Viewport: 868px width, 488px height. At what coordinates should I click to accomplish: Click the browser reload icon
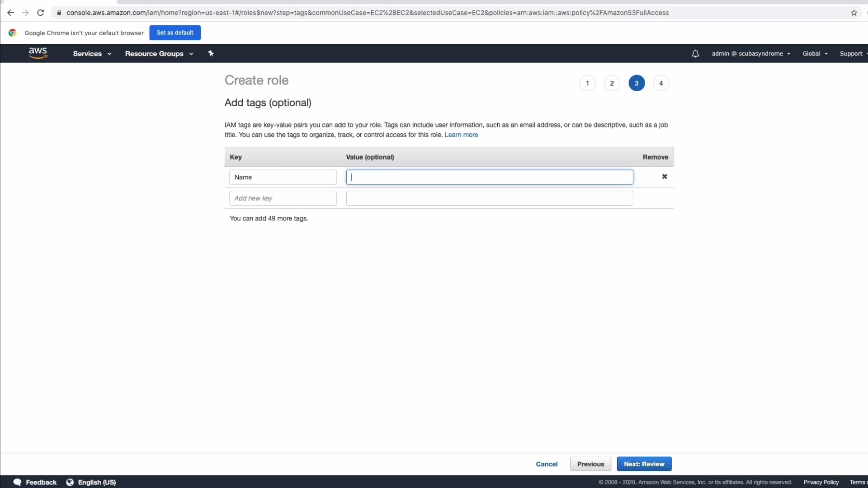[x=41, y=13]
